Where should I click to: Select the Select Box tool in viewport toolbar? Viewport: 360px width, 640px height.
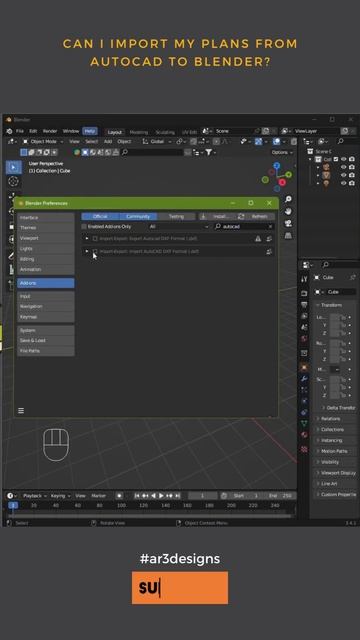[13, 167]
